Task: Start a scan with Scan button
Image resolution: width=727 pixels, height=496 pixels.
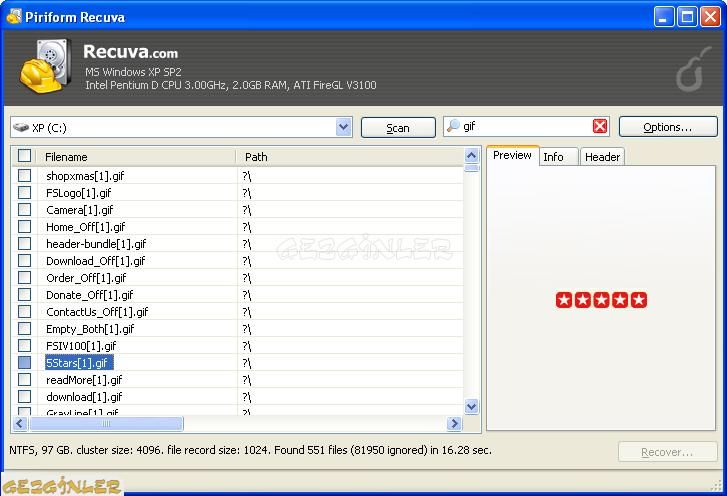Action: [398, 127]
